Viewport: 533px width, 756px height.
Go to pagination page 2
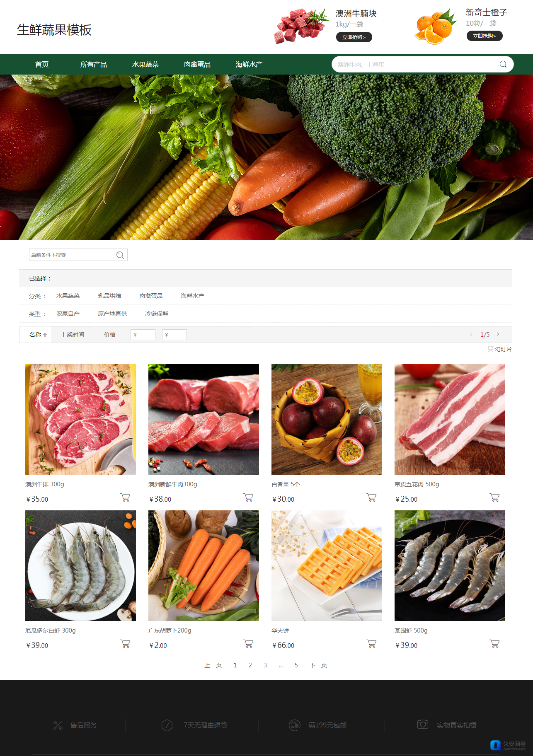[x=250, y=665]
